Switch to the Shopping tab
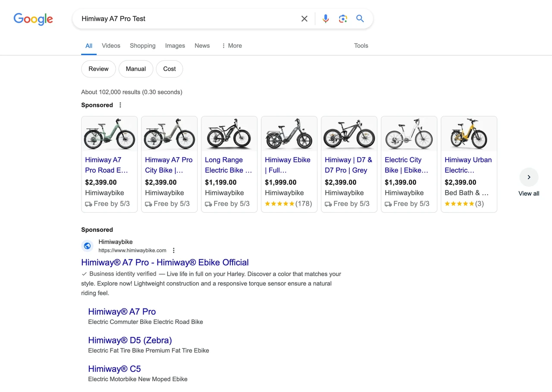 point(143,46)
